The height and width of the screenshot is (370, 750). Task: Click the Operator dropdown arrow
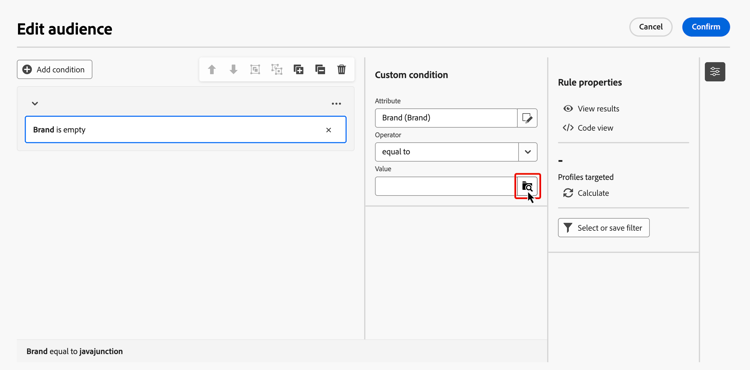tap(528, 152)
